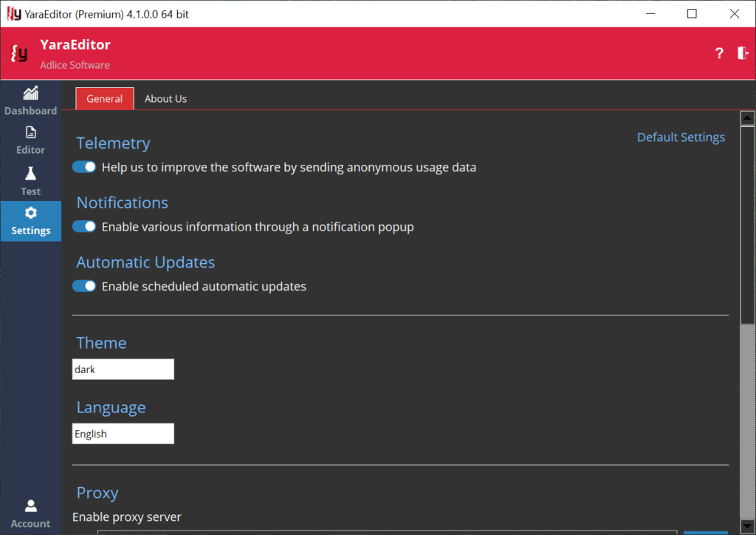
Task: Switch to the About Us tab
Action: pos(165,98)
